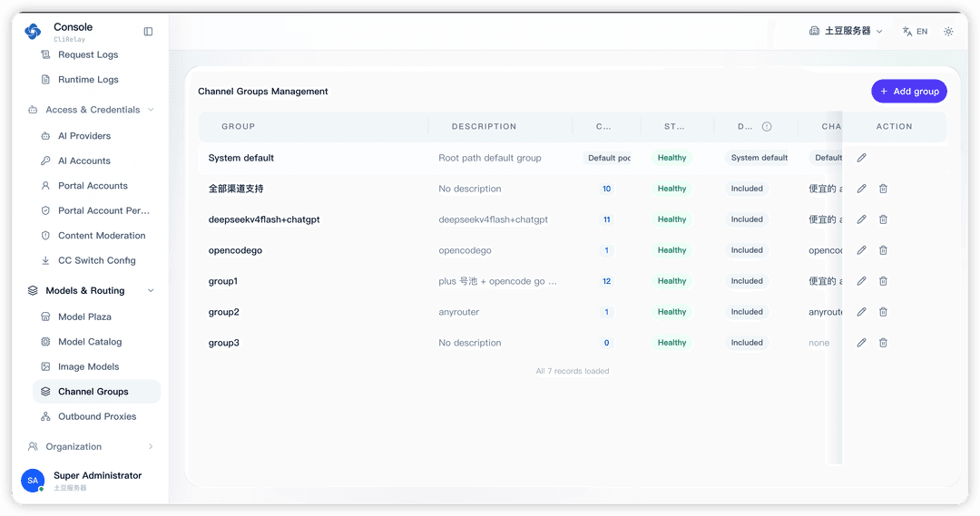Viewport: 980px width, 516px height.
Task: Click Healthy status of group3
Action: pyautogui.click(x=671, y=342)
